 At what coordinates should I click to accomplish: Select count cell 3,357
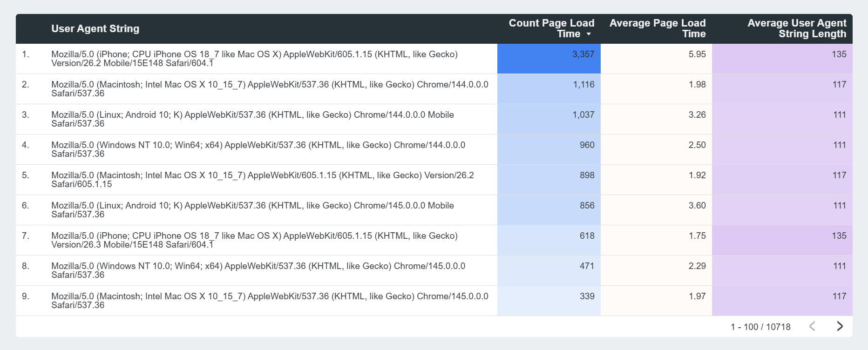point(549,59)
